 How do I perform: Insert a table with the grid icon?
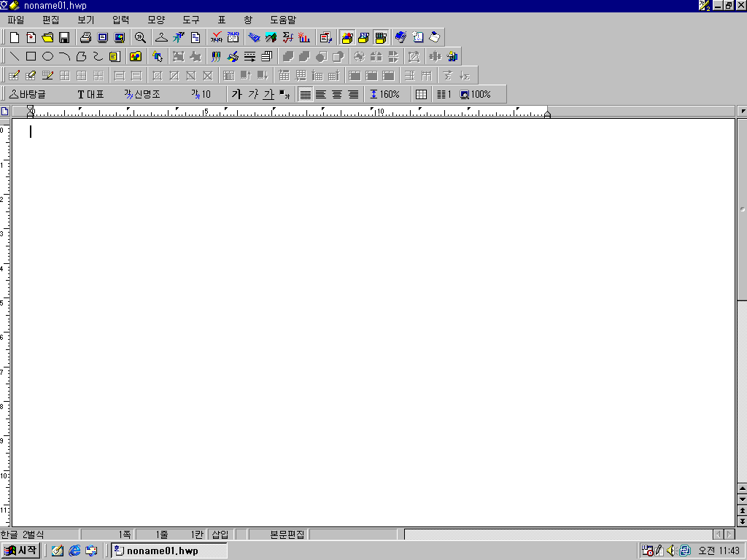[421, 94]
